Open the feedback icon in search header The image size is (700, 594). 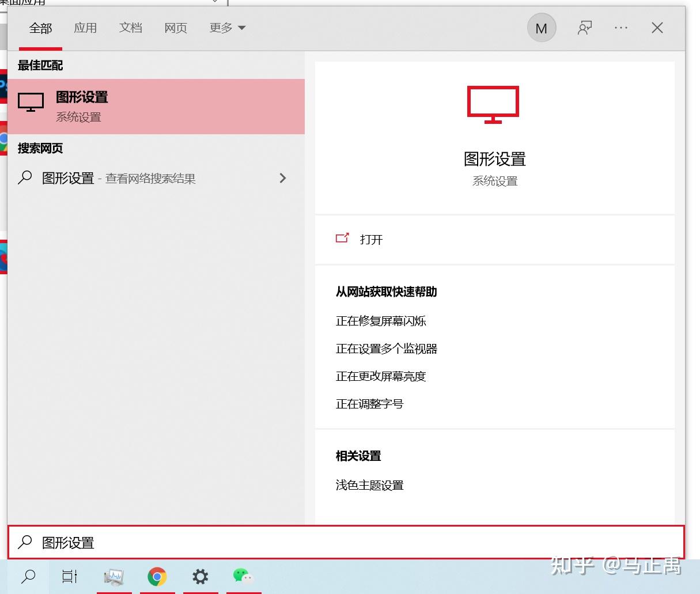point(585,28)
